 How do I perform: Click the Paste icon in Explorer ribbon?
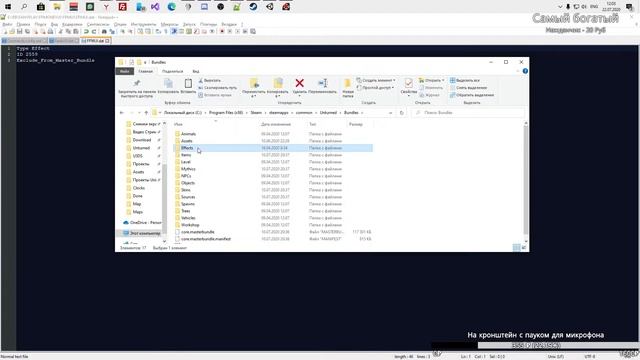(x=188, y=83)
